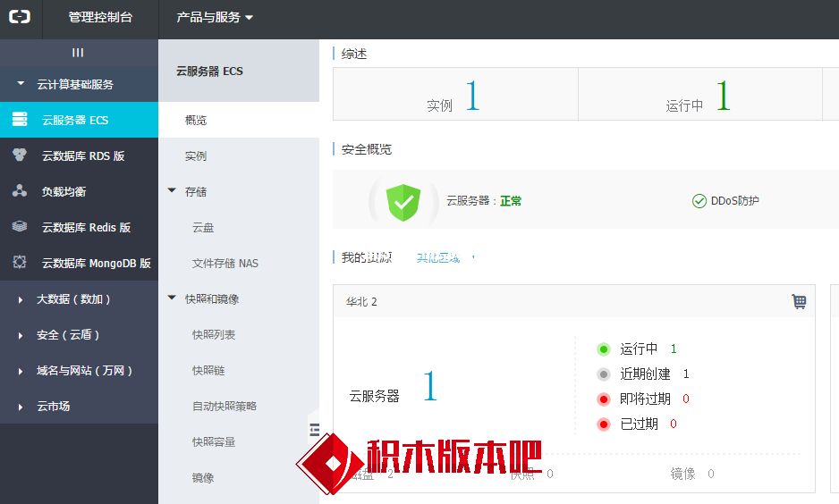Open 云数据库 RDS 版
The height and width of the screenshot is (504, 839).
pyautogui.click(x=83, y=155)
